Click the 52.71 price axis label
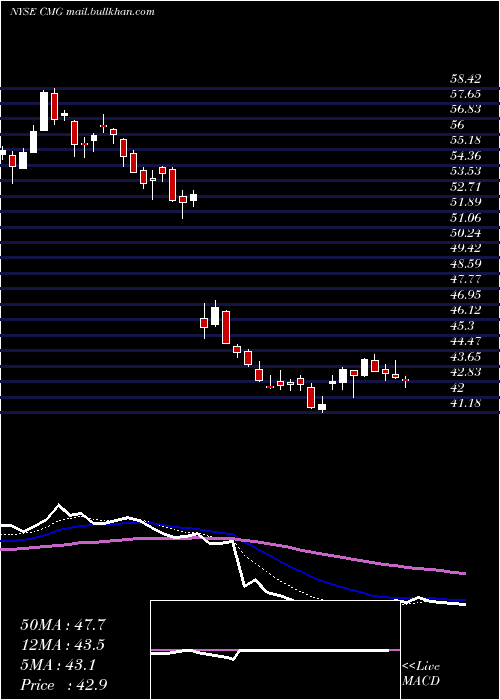Image resolution: width=500 pixels, height=700 pixels. pyautogui.click(x=465, y=187)
